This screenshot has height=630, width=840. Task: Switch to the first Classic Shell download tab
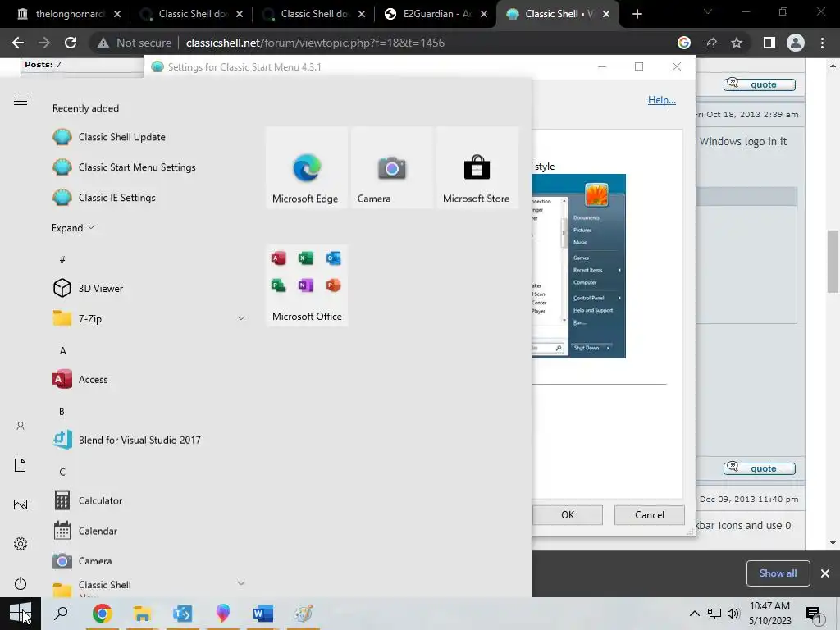pyautogui.click(x=191, y=14)
